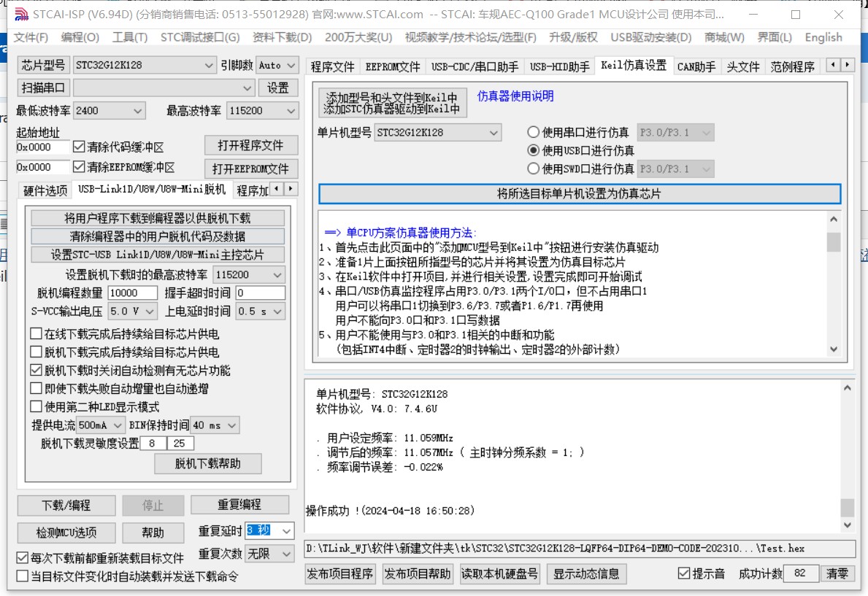Click the 检测MCU选项 button

click(66, 533)
